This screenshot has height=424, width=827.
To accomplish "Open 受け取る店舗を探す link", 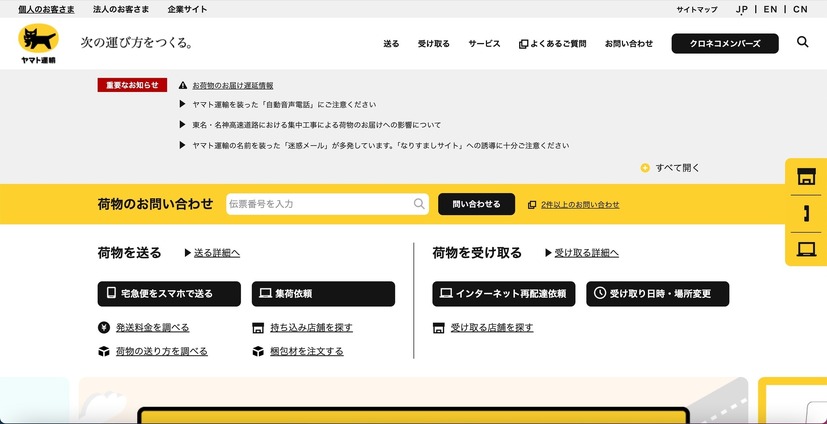I will point(492,327).
